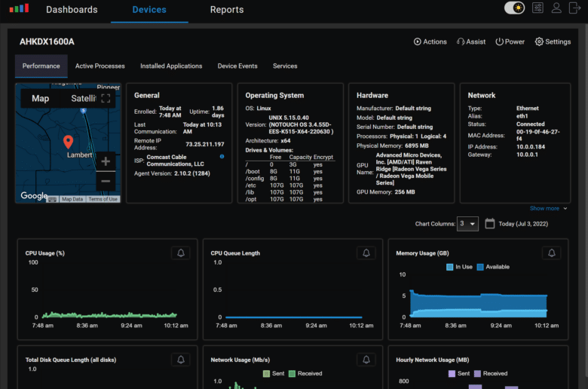Click the /boot drive row
This screenshot has height=389, width=588.
point(290,171)
